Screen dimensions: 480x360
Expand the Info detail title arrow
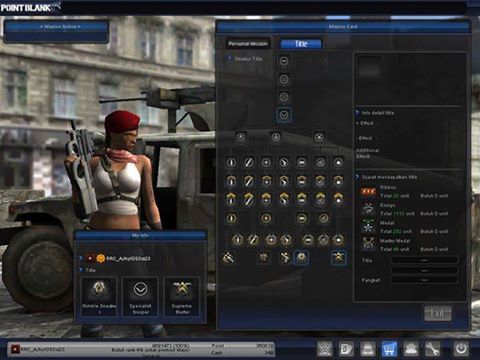click(x=357, y=113)
